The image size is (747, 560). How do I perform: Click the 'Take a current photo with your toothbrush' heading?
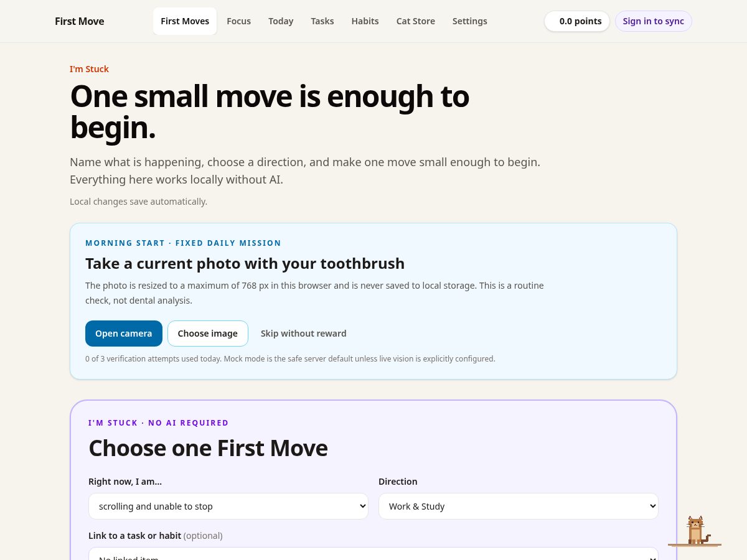click(x=245, y=263)
